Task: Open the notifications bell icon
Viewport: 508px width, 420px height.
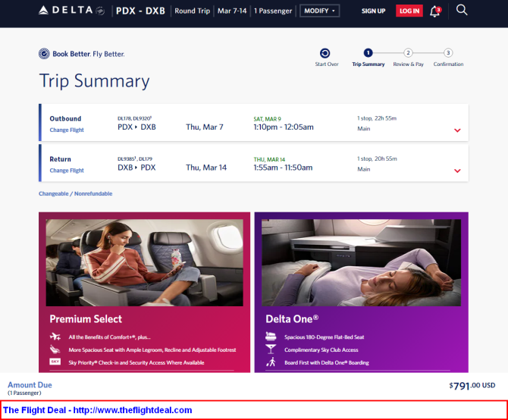Action: [x=434, y=11]
